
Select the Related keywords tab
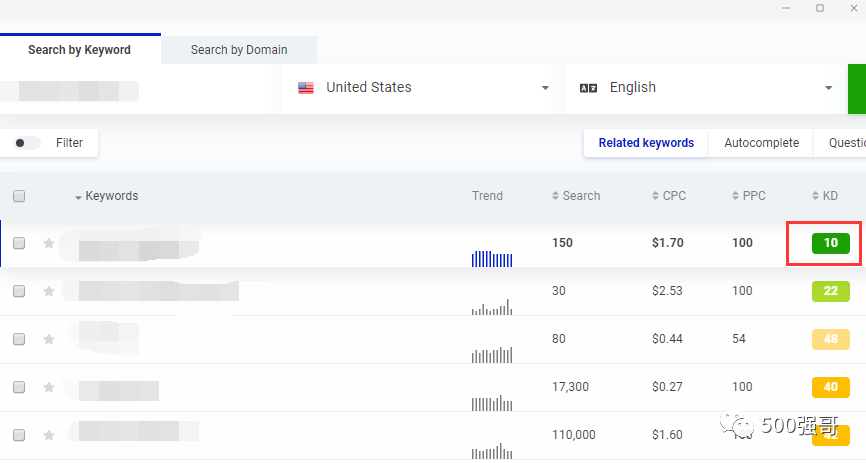(646, 143)
